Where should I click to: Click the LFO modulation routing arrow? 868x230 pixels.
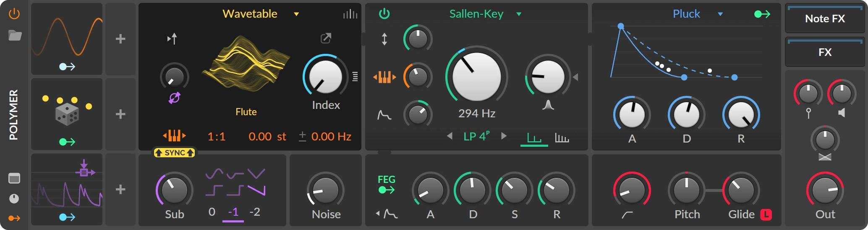67,66
